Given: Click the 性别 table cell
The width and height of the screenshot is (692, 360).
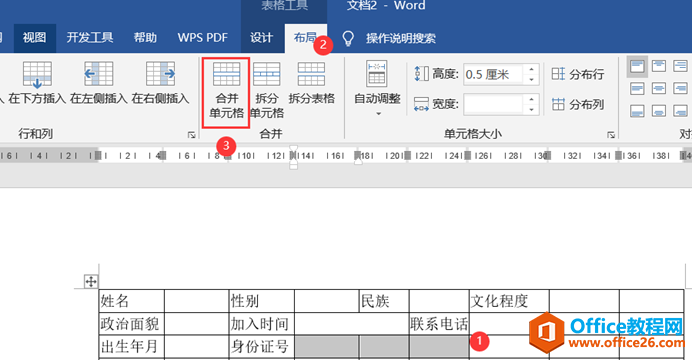Looking at the screenshot, I should pyautogui.click(x=262, y=301).
